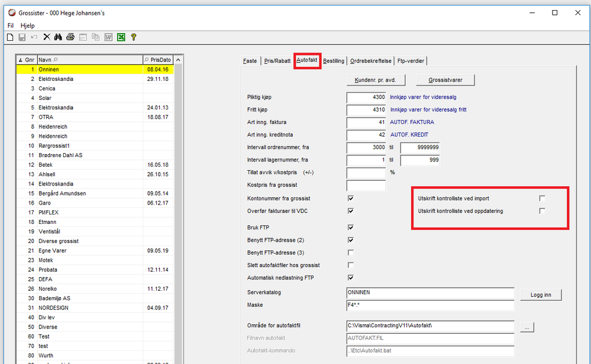Uncheck the Bruk FTP checkbox
The height and width of the screenshot is (364, 591).
click(351, 227)
